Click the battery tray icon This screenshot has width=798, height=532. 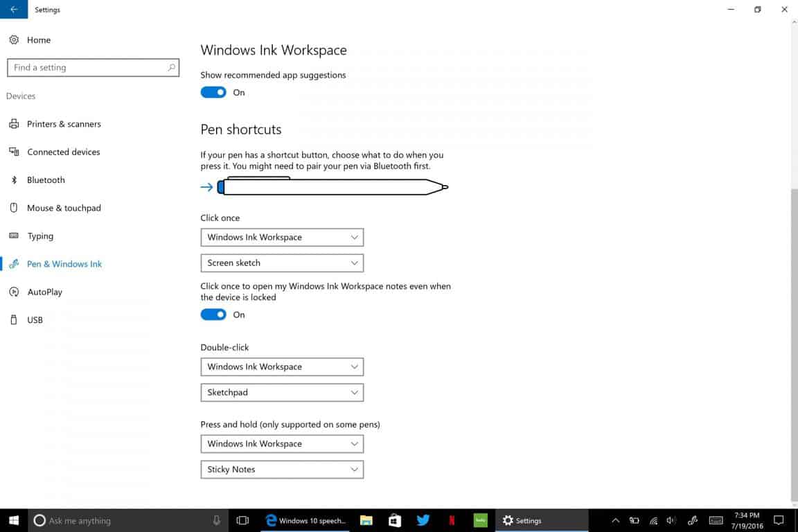tap(634, 520)
